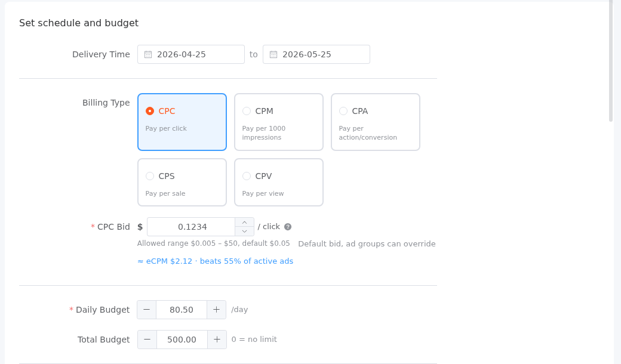The image size is (621, 364).
Task: Click '0 = no limit' hint
Action: click(x=254, y=340)
